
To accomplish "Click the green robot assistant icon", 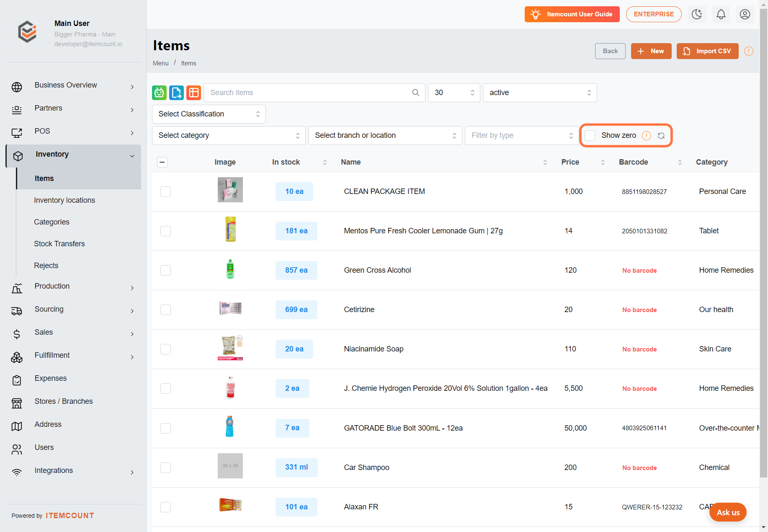I will click(159, 93).
